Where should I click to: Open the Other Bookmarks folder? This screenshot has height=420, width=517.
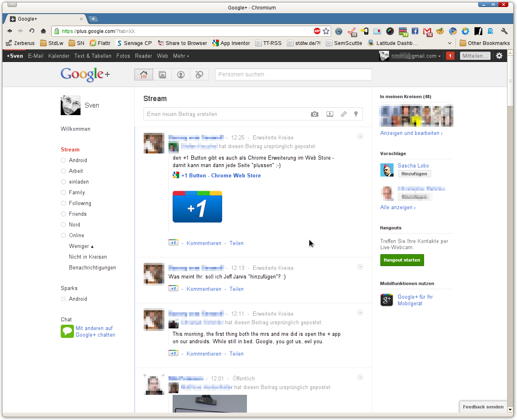[485, 43]
